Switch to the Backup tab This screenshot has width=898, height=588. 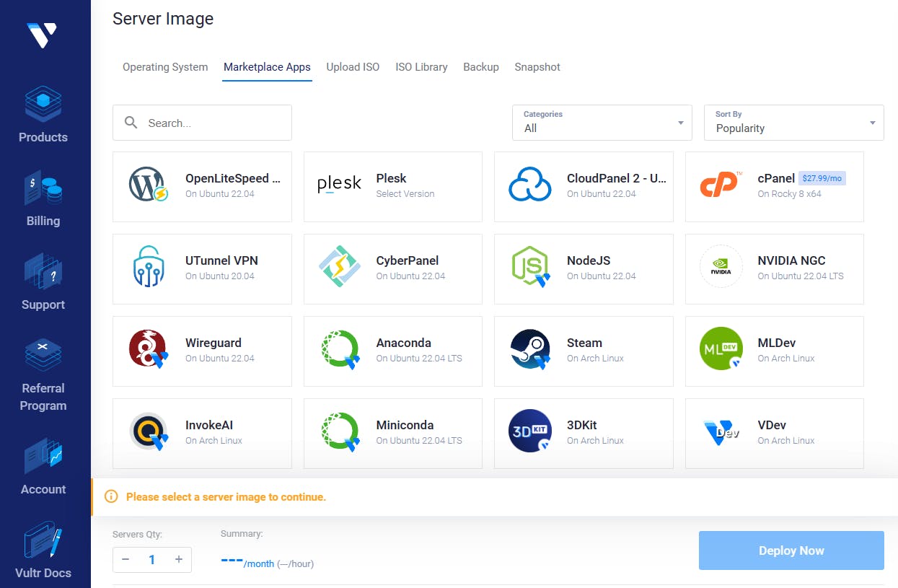tap(481, 67)
